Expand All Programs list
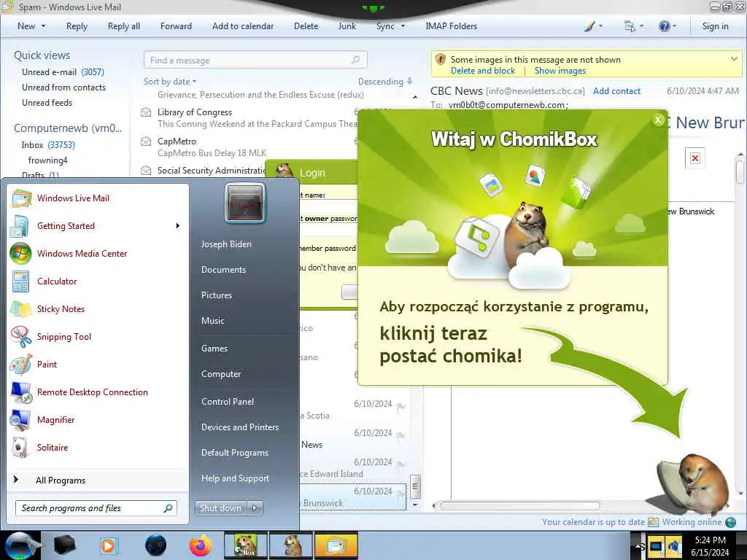Image resolution: width=747 pixels, height=560 pixels. click(x=61, y=480)
